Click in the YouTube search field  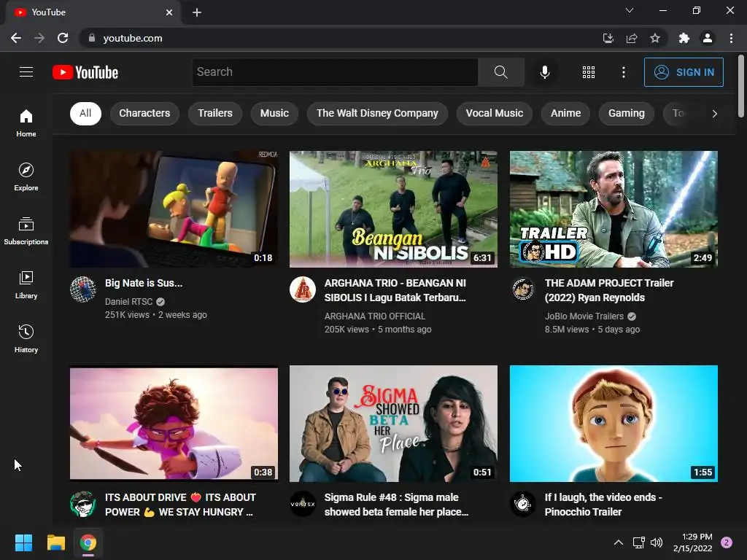click(x=335, y=72)
